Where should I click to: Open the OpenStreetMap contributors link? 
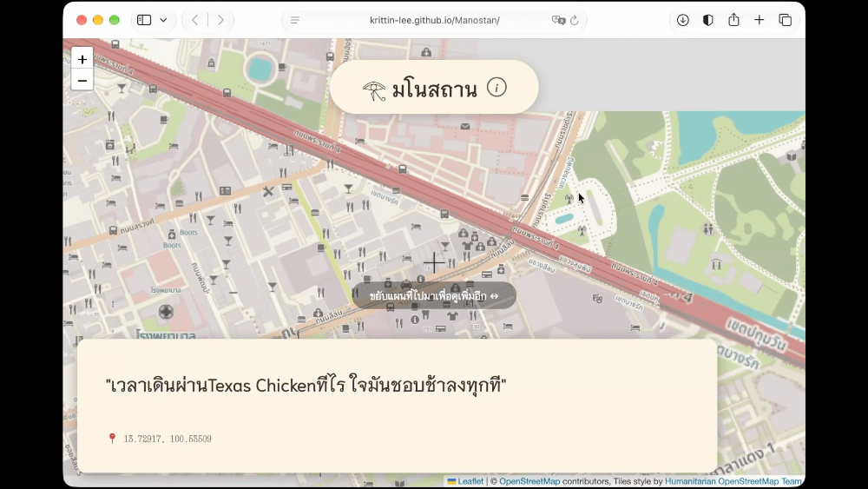[x=529, y=481]
